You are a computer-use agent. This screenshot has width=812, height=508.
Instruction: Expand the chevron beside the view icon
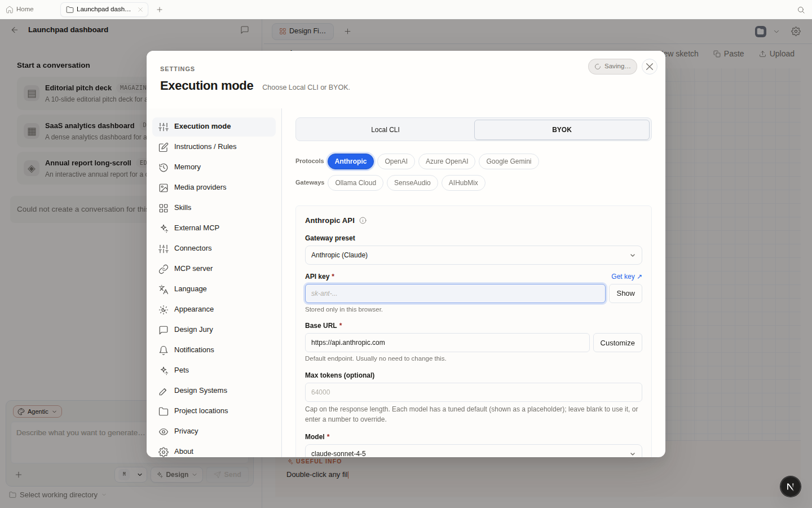[776, 32]
